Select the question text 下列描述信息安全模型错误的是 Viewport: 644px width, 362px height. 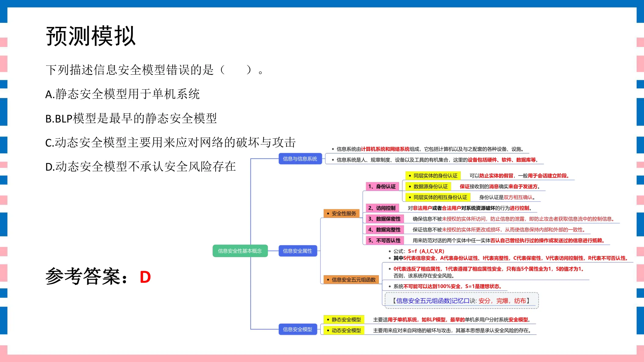[130, 70]
